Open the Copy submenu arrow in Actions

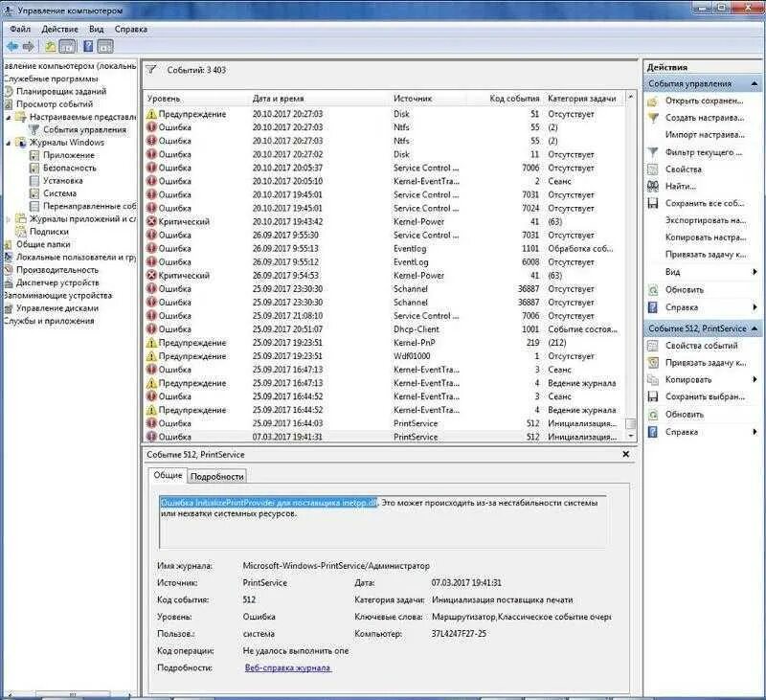[755, 379]
